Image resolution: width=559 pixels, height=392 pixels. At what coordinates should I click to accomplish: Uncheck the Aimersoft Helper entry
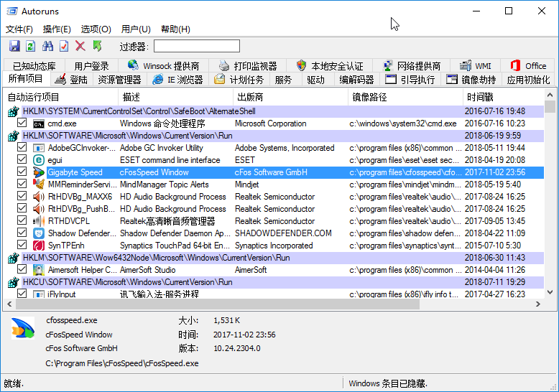point(22,270)
